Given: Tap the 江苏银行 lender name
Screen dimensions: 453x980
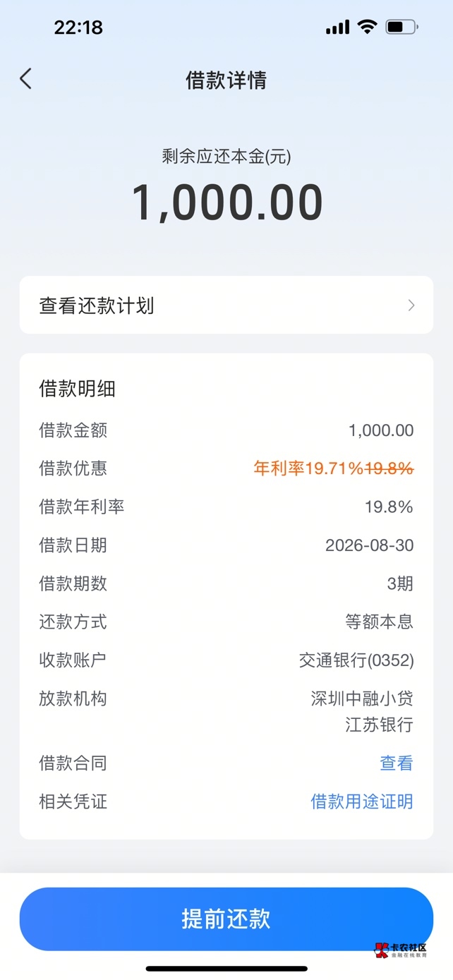Looking at the screenshot, I should (x=379, y=725).
